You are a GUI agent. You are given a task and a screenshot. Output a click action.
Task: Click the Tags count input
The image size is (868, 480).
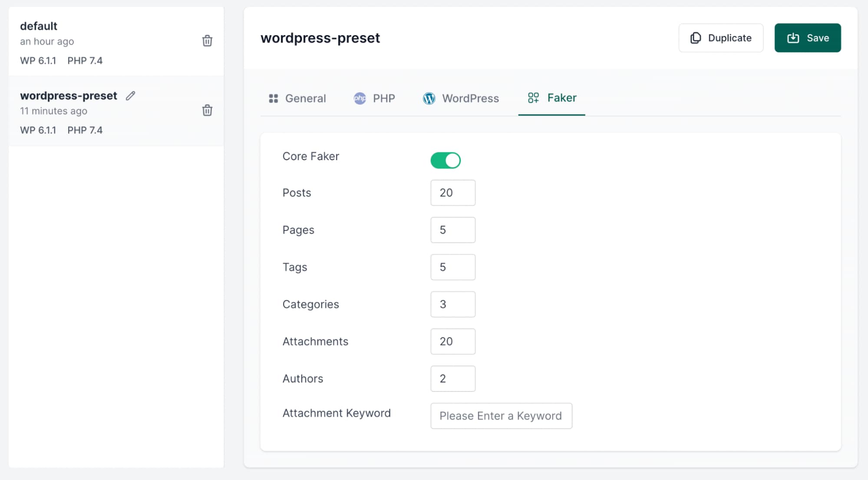click(452, 267)
